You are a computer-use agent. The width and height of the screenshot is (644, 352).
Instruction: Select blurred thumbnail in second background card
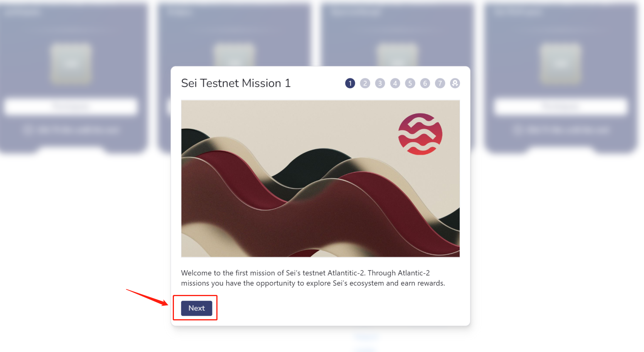pyautogui.click(x=234, y=55)
